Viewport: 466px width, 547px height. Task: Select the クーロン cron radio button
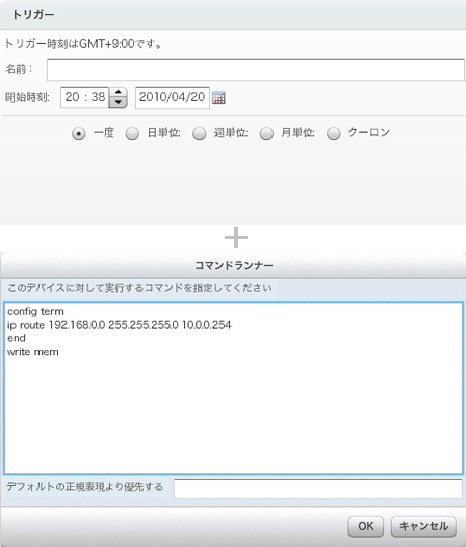(334, 134)
